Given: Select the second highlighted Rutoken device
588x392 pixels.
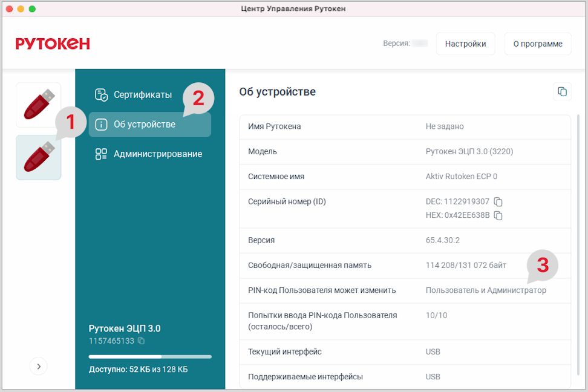Looking at the screenshot, I should [39, 157].
